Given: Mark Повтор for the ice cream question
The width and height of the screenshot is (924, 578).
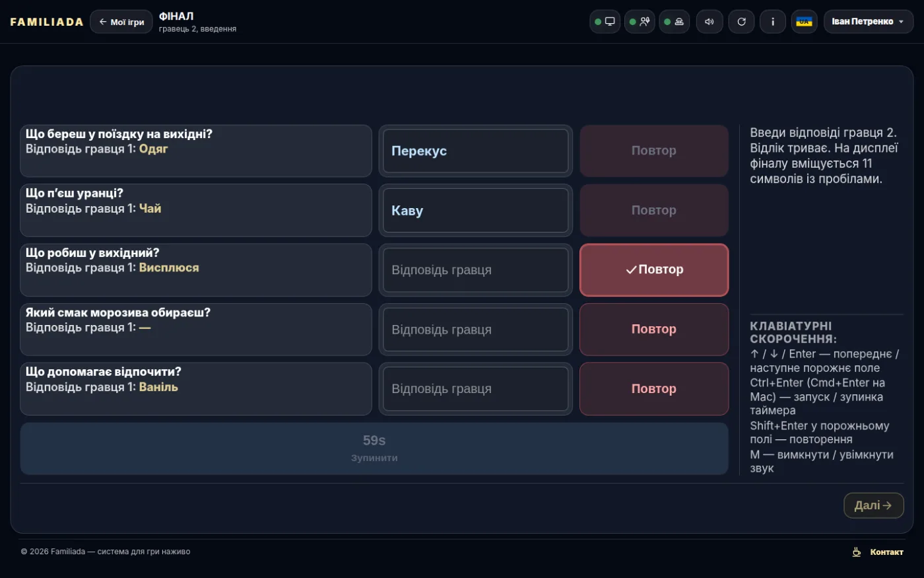Looking at the screenshot, I should 654,329.
